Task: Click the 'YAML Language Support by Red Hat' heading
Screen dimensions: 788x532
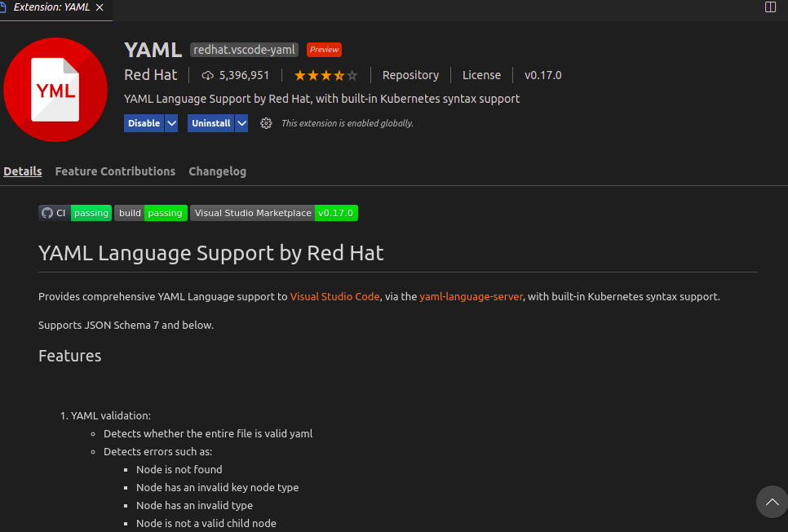Action: (211, 253)
